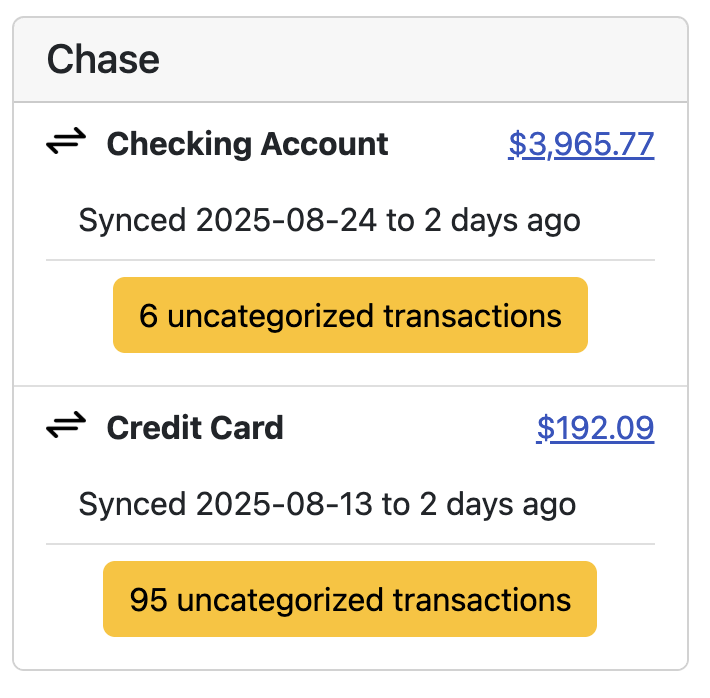710x698 pixels.
Task: Click the word "Synced" under Credit Card
Action: click(132, 504)
